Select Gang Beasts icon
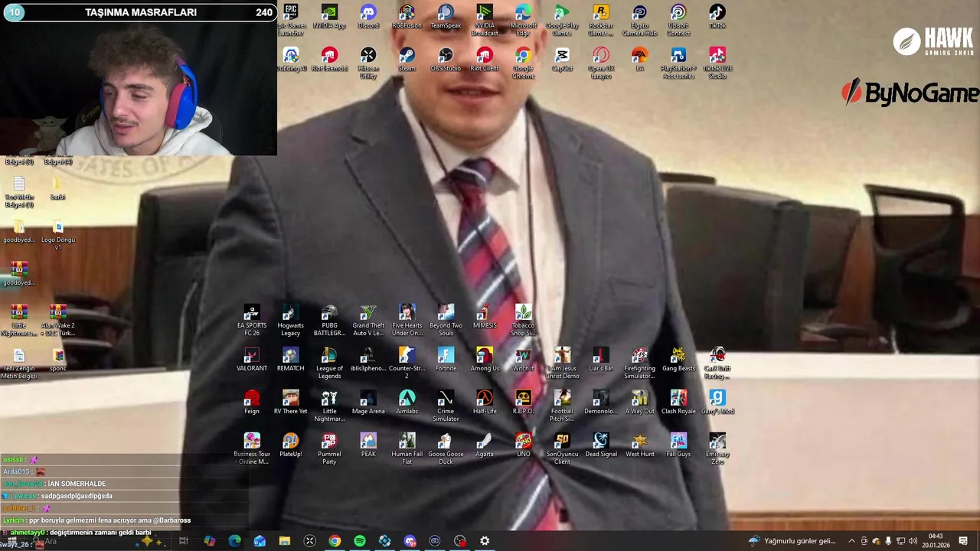 point(678,360)
